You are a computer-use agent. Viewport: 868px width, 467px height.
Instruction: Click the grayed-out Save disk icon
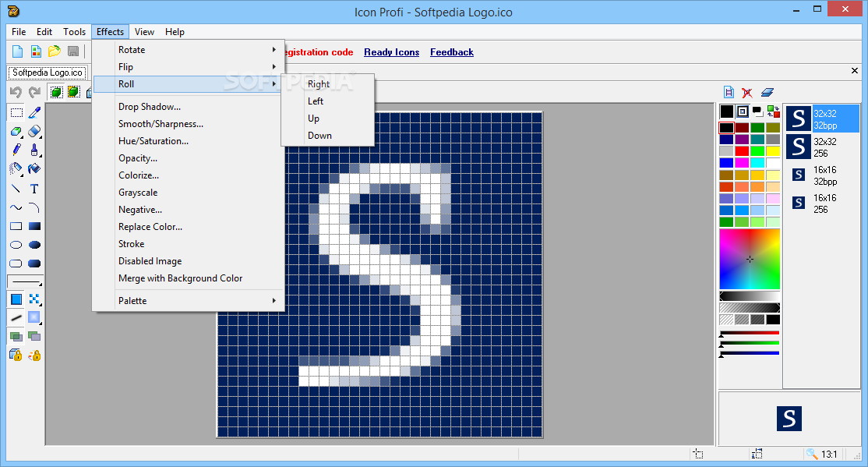click(x=72, y=51)
